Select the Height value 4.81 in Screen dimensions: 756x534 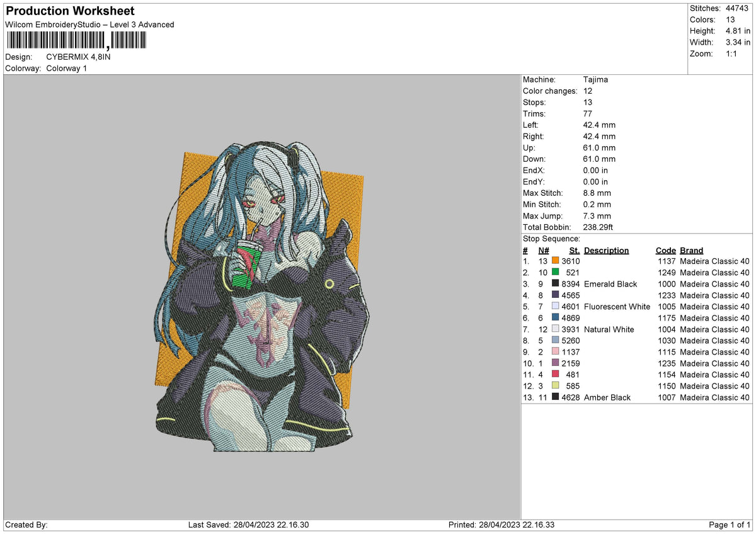(738, 31)
